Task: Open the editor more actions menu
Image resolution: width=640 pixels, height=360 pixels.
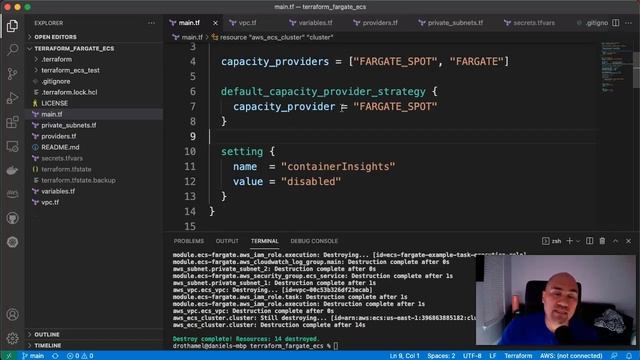Action: [x=629, y=23]
